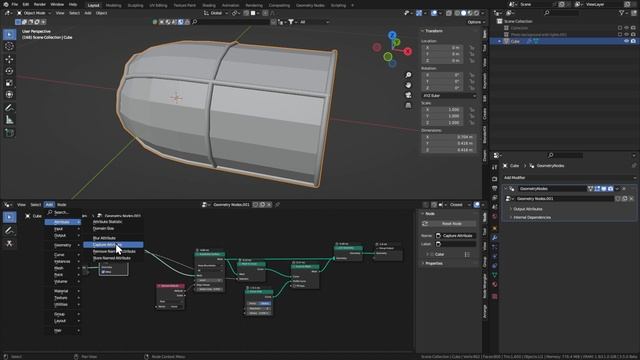The width and height of the screenshot is (640, 360).
Task: Select the Transform tool in viewport toolbar
Action: click(9, 95)
